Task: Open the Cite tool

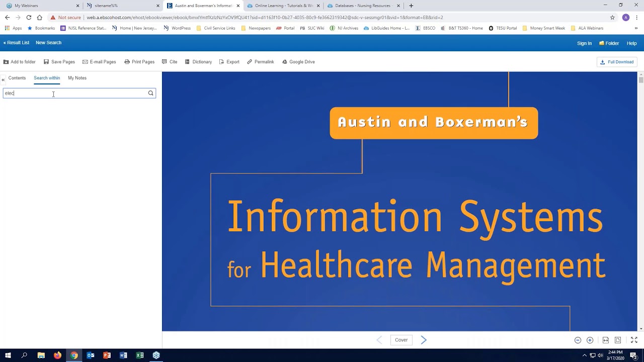Action: point(170,62)
